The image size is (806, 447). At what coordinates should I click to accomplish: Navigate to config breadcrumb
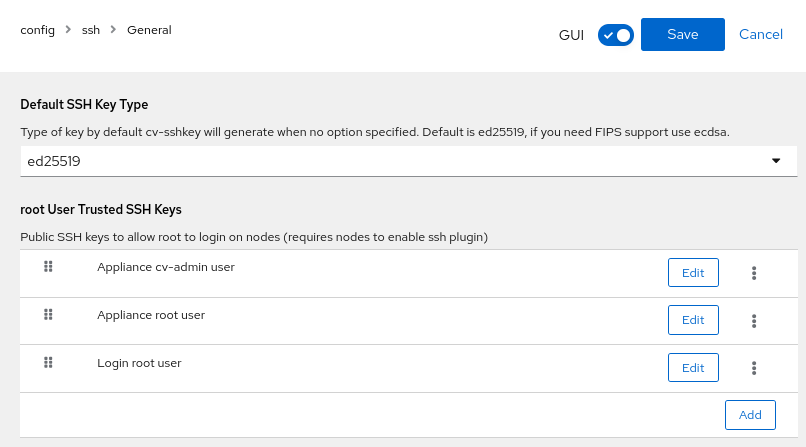click(x=37, y=30)
